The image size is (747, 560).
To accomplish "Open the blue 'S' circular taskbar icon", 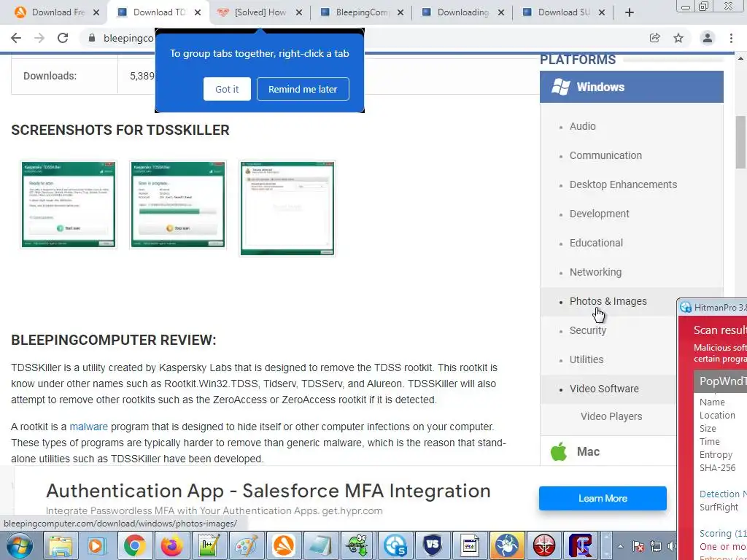I will (x=395, y=545).
